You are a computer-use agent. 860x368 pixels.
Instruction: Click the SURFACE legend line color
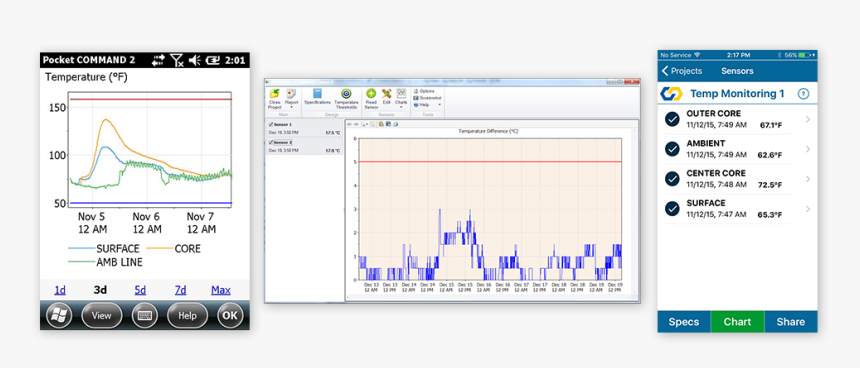coord(81,248)
